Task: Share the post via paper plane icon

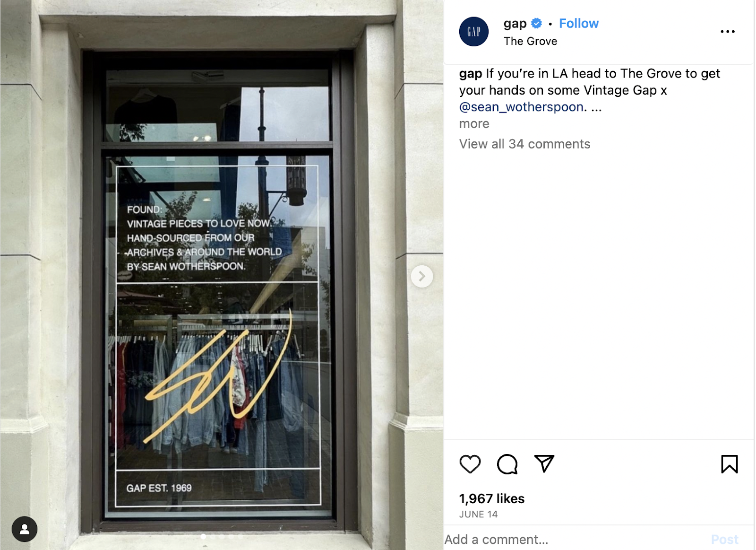Action: coord(544,463)
